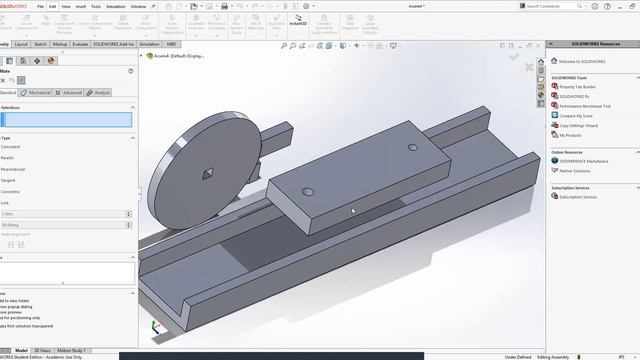Open the Custom Properties task pane tab
The image size is (640, 360).
[x=541, y=104]
